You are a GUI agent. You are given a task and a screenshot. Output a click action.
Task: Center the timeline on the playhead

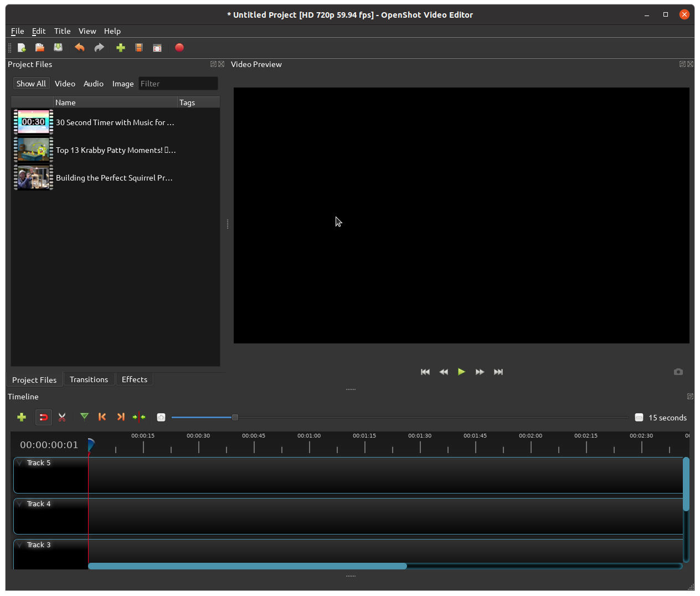click(139, 417)
